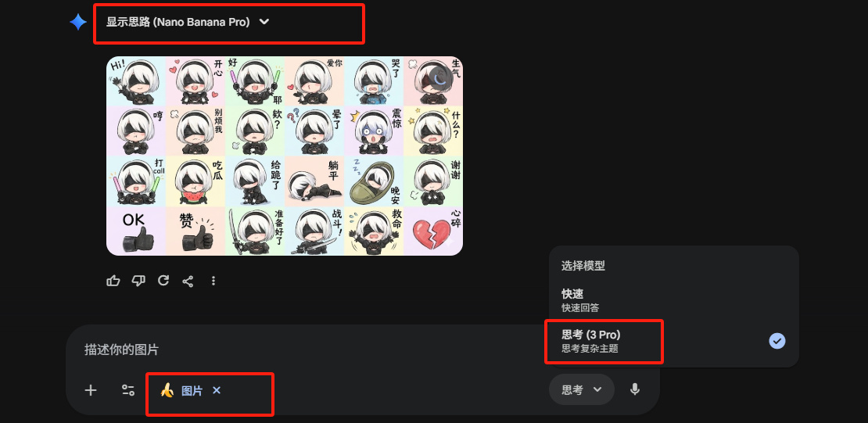This screenshot has height=423, width=868.
Task: Expand 显示思路 (Nano Banana Pro) chevron
Action: point(264,22)
